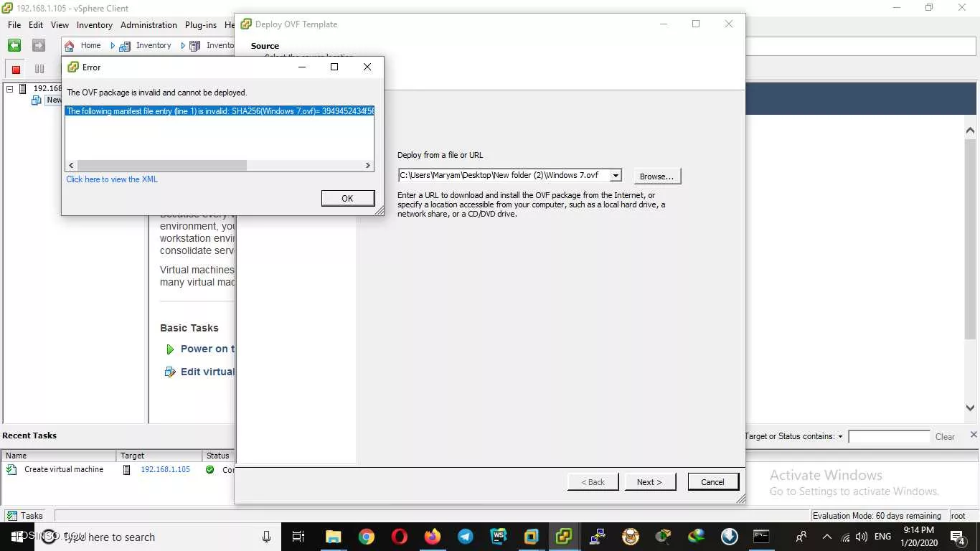Click Next in Deploy OVF Template wizard
The height and width of the screenshot is (551, 980).
pyautogui.click(x=649, y=482)
